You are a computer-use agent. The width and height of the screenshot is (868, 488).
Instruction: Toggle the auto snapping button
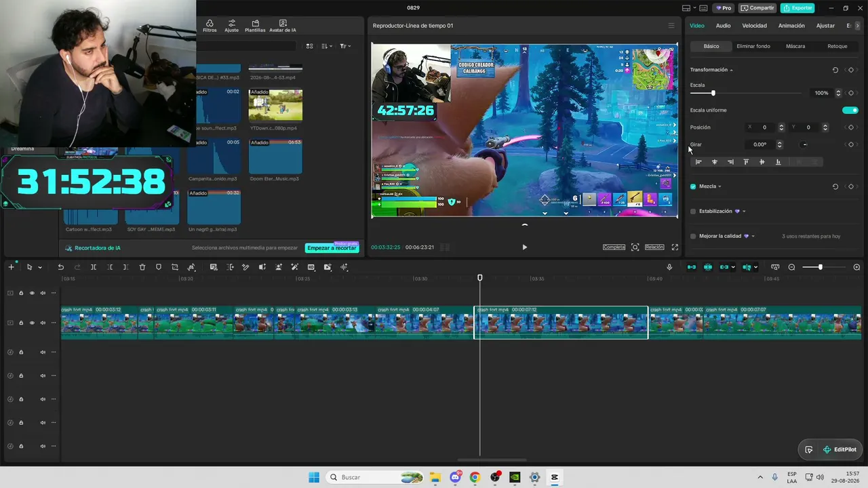coord(708,267)
